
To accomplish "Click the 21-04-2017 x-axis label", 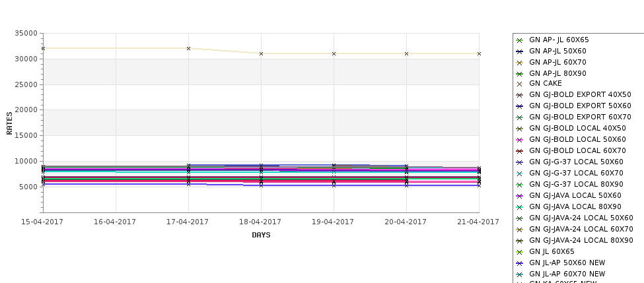I will tap(478, 222).
